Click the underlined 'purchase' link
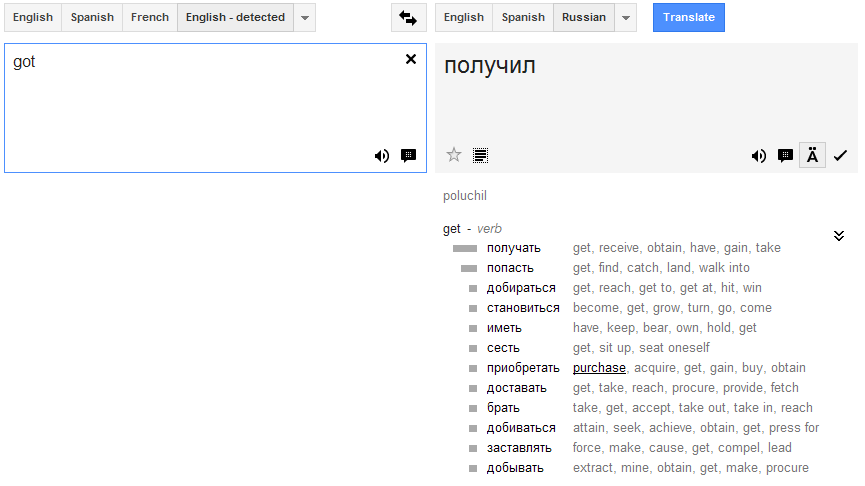Viewport: 865px width, 486px height. tap(599, 368)
